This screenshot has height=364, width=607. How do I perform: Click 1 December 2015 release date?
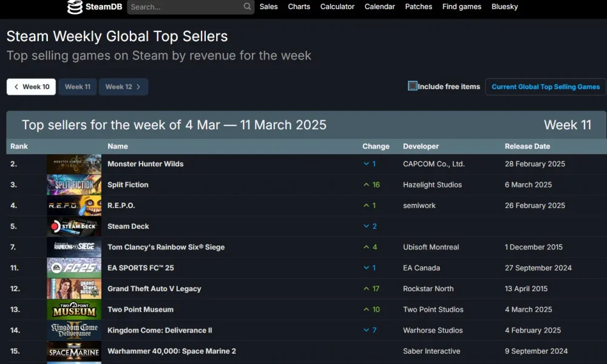(534, 247)
